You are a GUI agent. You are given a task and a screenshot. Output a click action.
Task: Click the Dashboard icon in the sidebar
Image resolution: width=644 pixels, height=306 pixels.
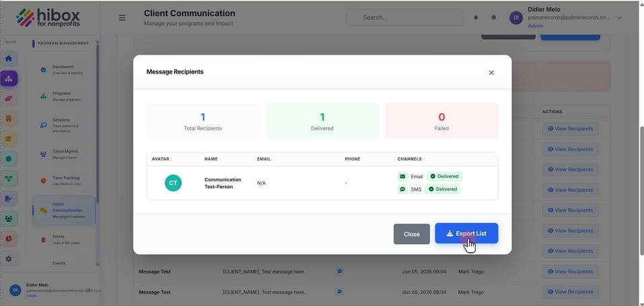click(x=44, y=70)
